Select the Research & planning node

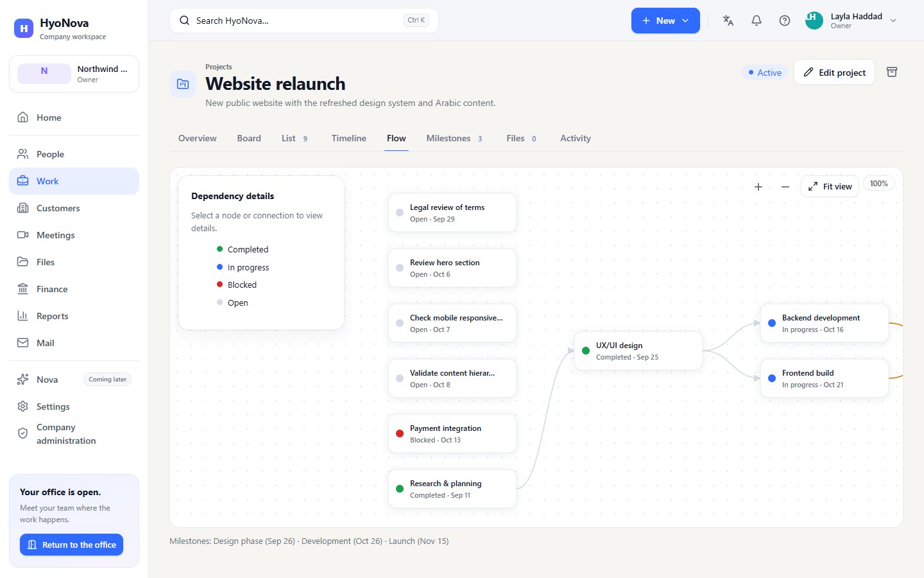[x=452, y=489]
